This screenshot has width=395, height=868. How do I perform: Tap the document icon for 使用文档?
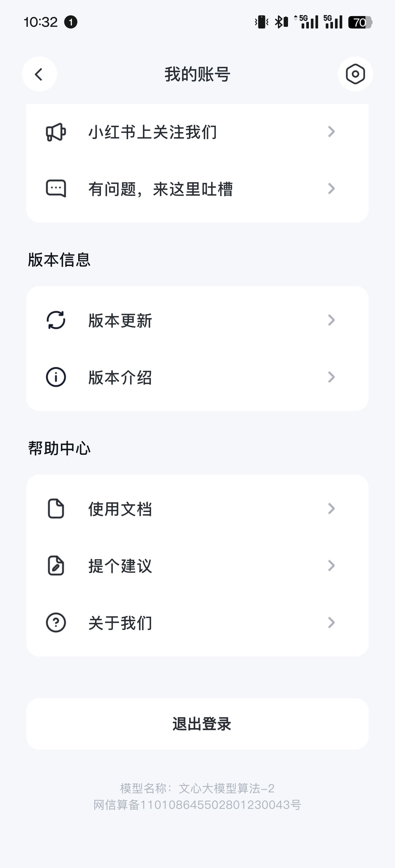pyautogui.click(x=56, y=509)
